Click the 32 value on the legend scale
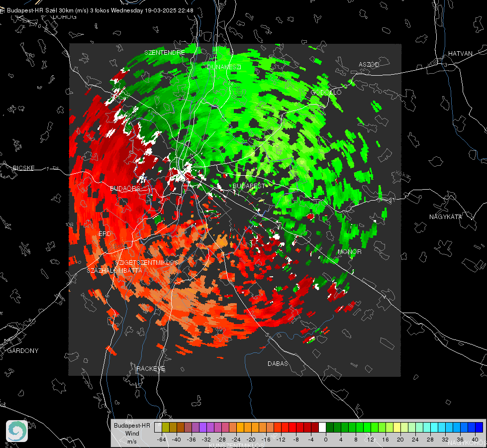 445,440
